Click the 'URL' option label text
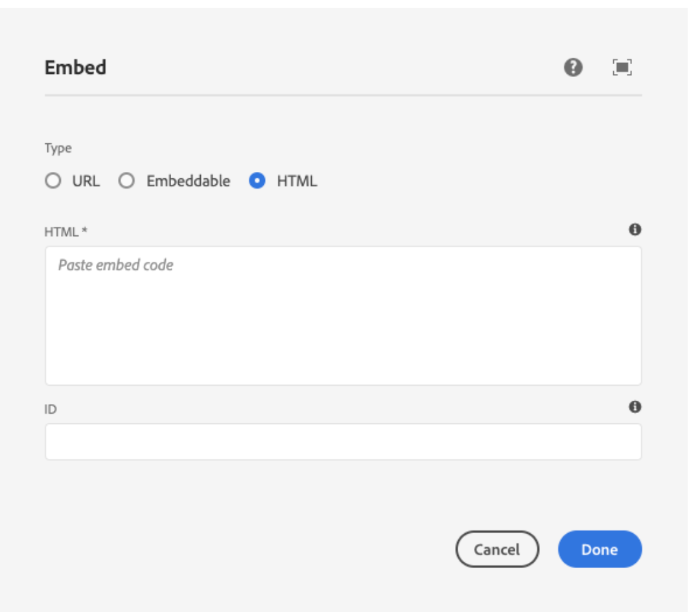700x616 pixels. (86, 181)
